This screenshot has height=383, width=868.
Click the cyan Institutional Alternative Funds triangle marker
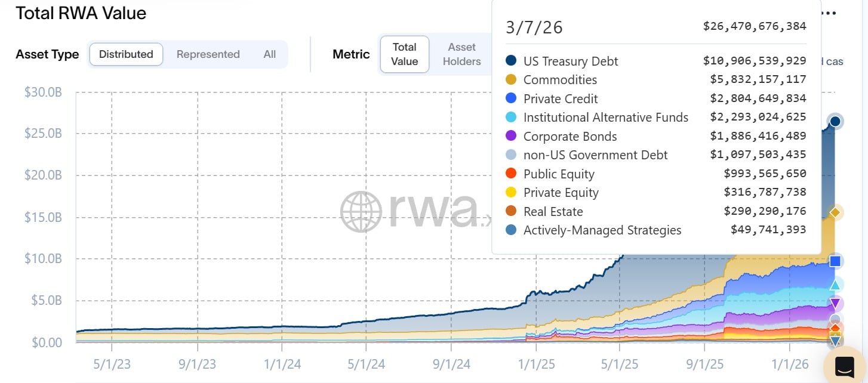point(835,285)
